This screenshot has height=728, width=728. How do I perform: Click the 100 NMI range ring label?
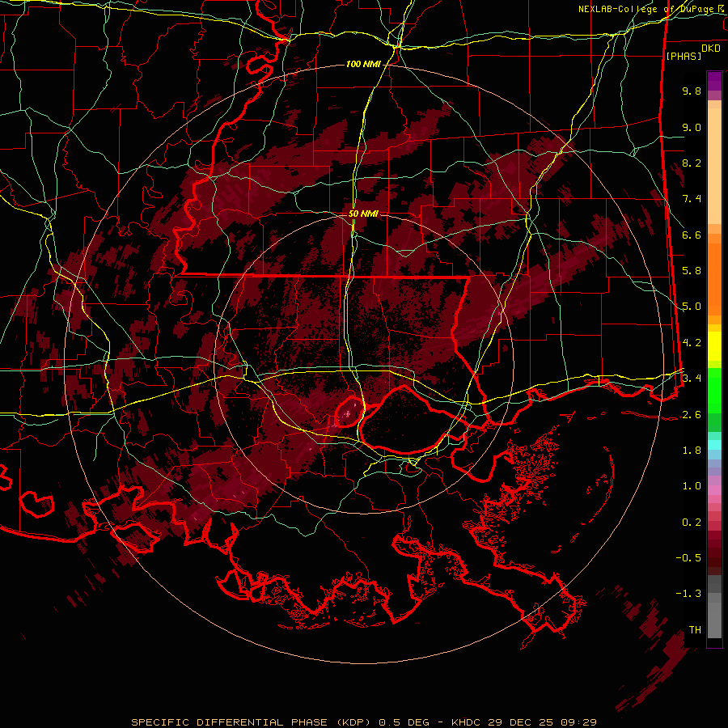coord(362,64)
